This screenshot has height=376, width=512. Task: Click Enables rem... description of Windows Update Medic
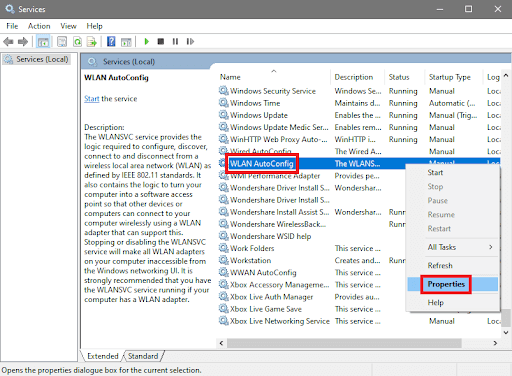coord(358,127)
